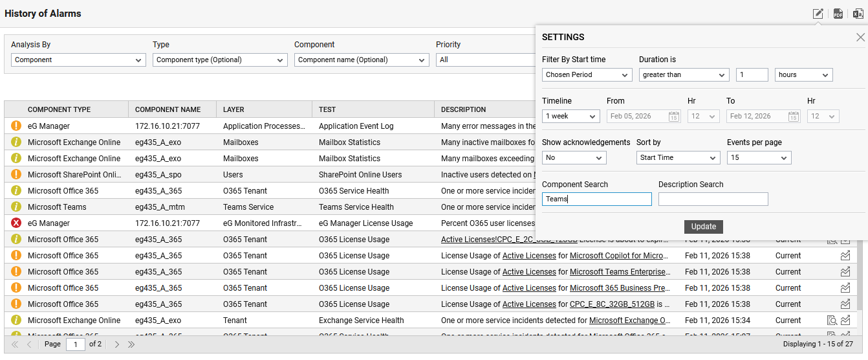Open the Analysis By dropdown

[78, 60]
